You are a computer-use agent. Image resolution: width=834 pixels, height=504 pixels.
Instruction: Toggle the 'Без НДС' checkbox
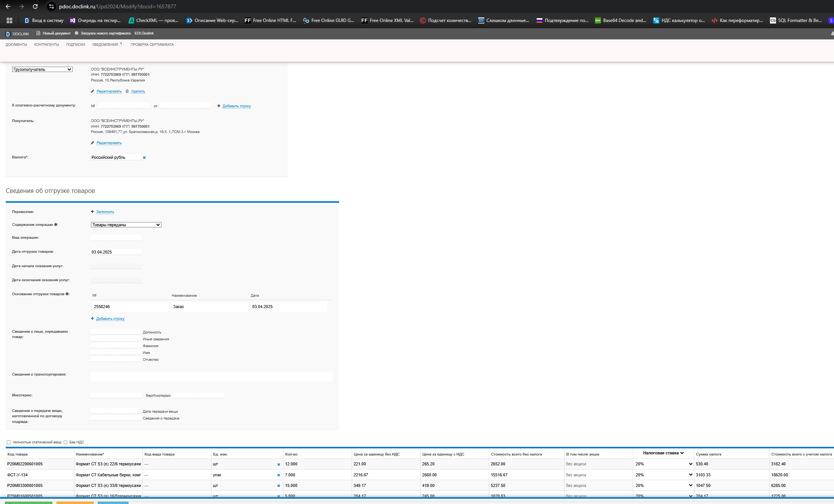click(66, 442)
